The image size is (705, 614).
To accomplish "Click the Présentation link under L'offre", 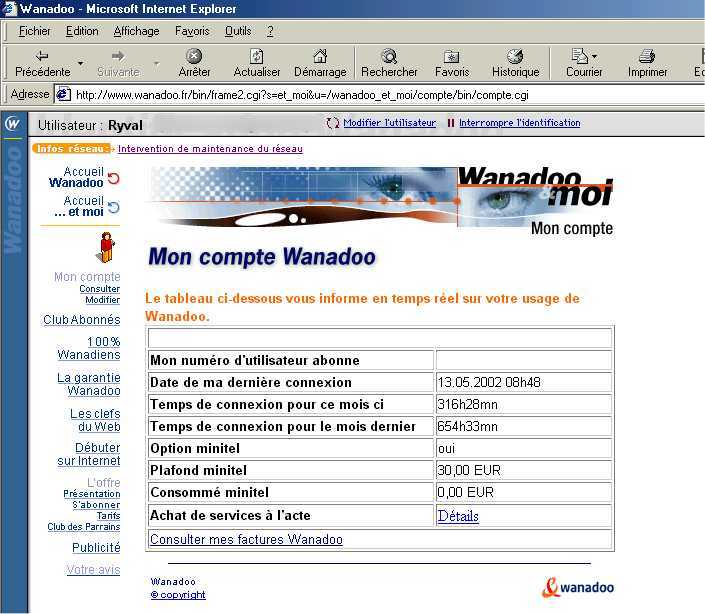I will [92, 494].
